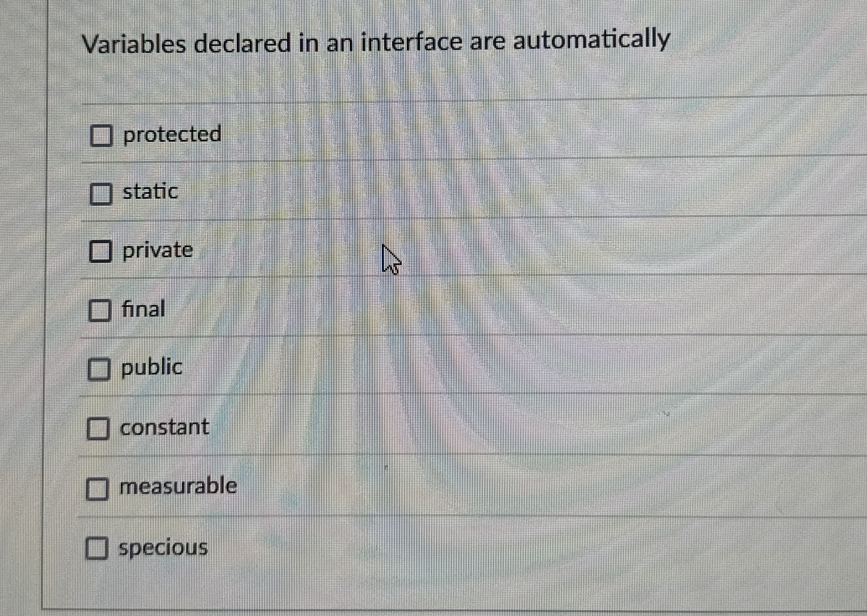867x616 pixels.
Task: Check the private checkbox
Action: (x=101, y=252)
